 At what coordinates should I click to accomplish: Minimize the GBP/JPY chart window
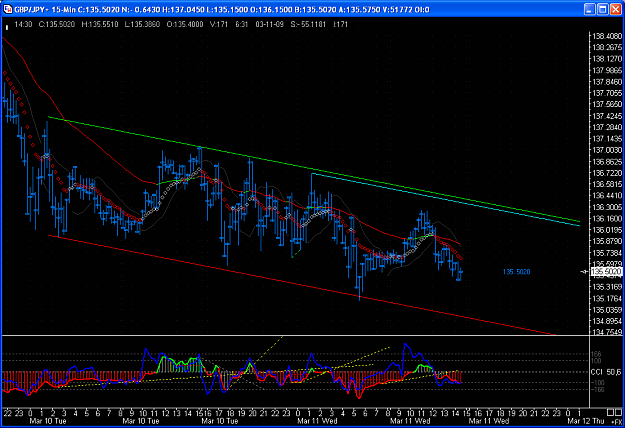pyautogui.click(x=590, y=9)
